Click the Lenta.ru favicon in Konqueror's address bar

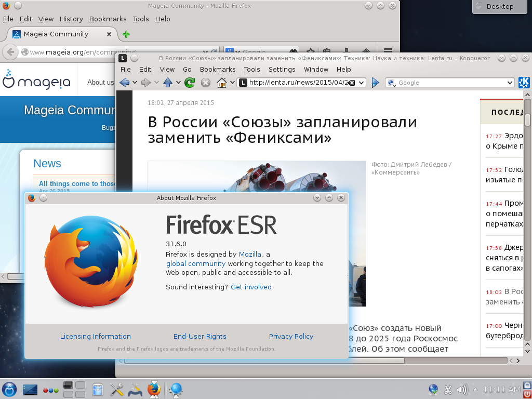243,83
